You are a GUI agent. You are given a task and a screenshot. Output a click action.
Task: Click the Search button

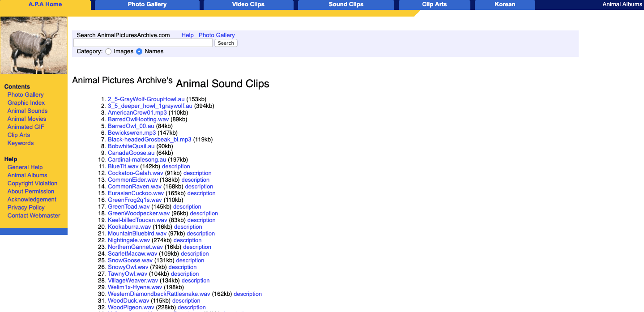tap(226, 43)
